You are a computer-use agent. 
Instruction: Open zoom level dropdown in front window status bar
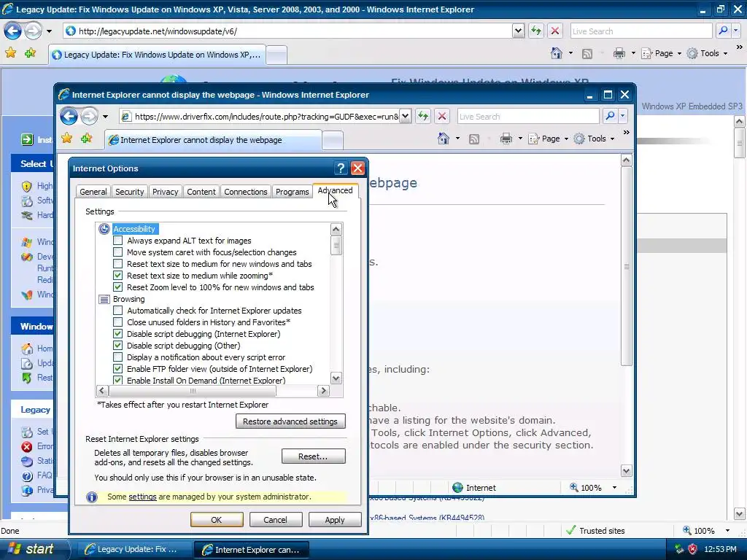tap(614, 488)
